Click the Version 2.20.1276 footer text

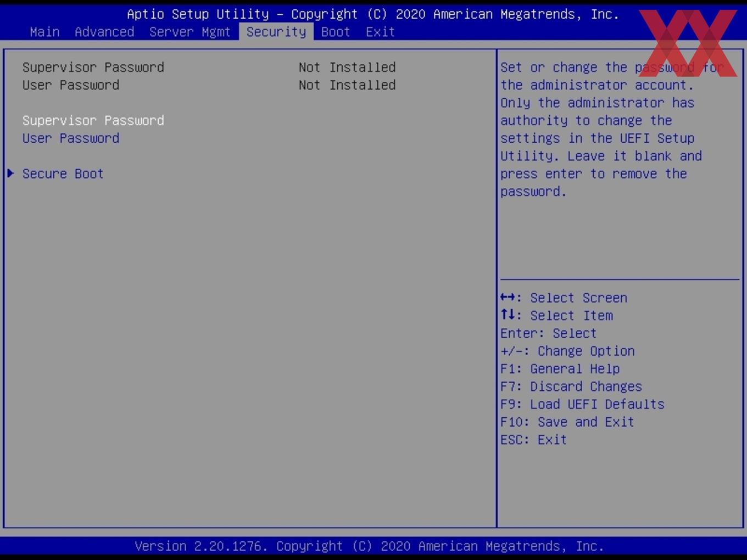(369, 546)
